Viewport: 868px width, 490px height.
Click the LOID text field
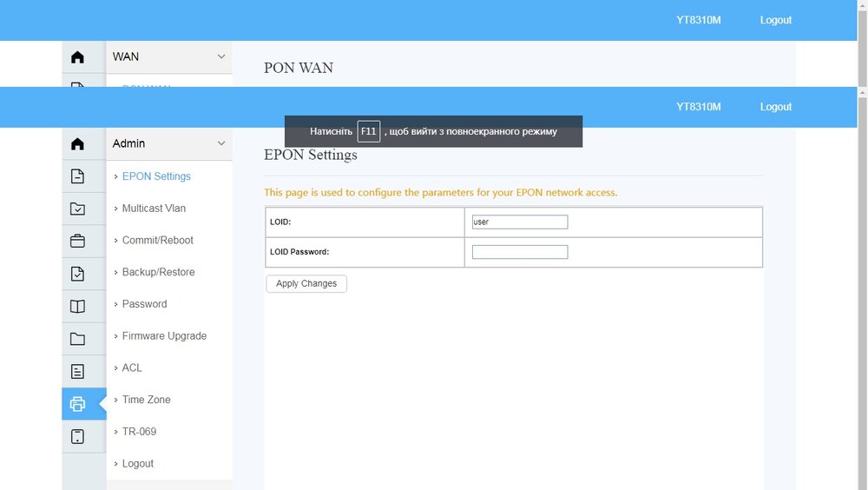pos(519,222)
